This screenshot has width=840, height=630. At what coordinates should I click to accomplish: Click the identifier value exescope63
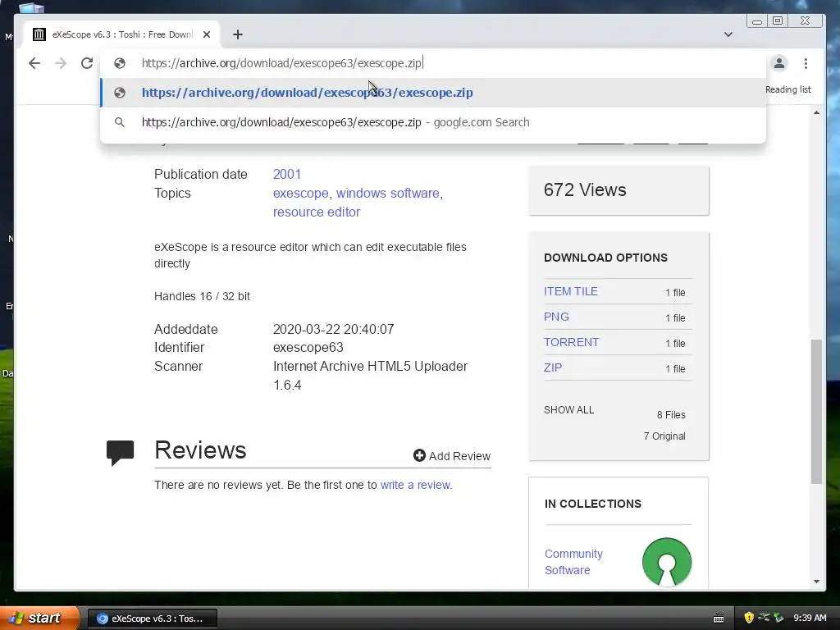point(308,347)
